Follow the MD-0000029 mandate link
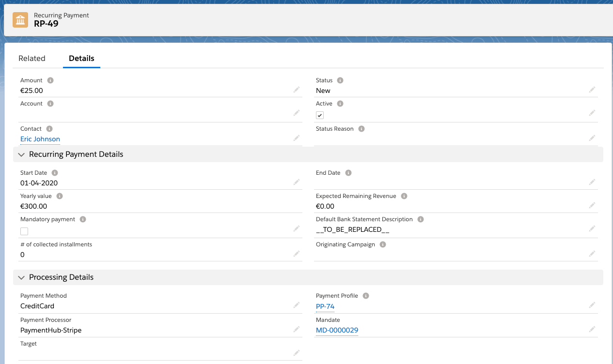 coord(337,330)
